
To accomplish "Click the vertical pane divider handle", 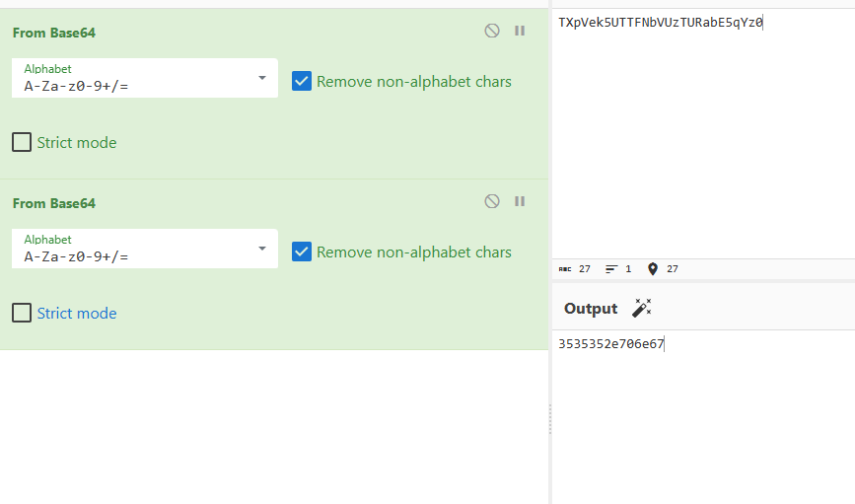I will click(550, 419).
